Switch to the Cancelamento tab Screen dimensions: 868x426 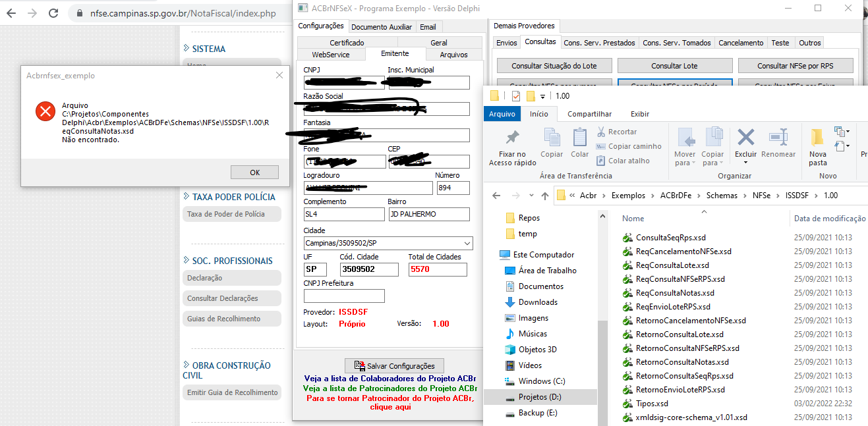coord(741,43)
